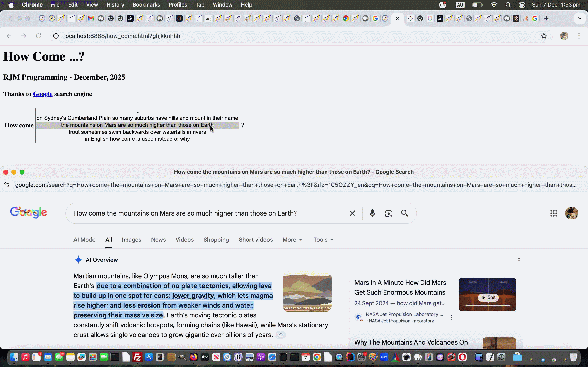This screenshot has height=367, width=588.
Task: Open the Tools dropdown
Action: (x=323, y=240)
